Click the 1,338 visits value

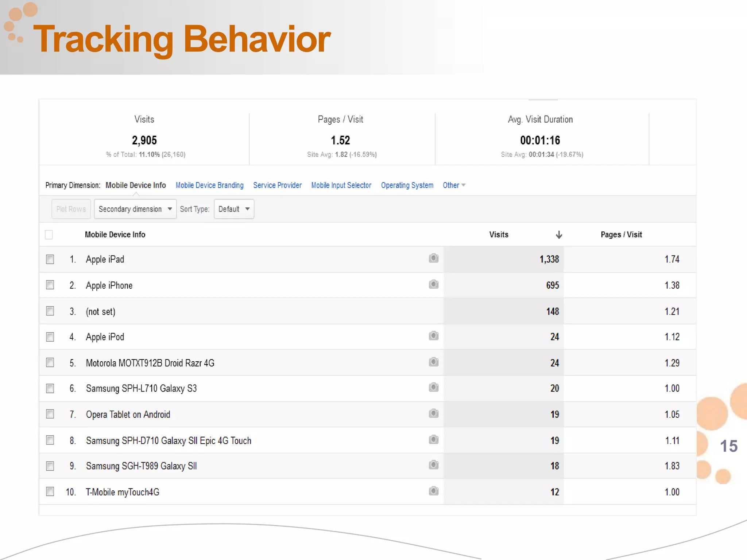tap(549, 259)
